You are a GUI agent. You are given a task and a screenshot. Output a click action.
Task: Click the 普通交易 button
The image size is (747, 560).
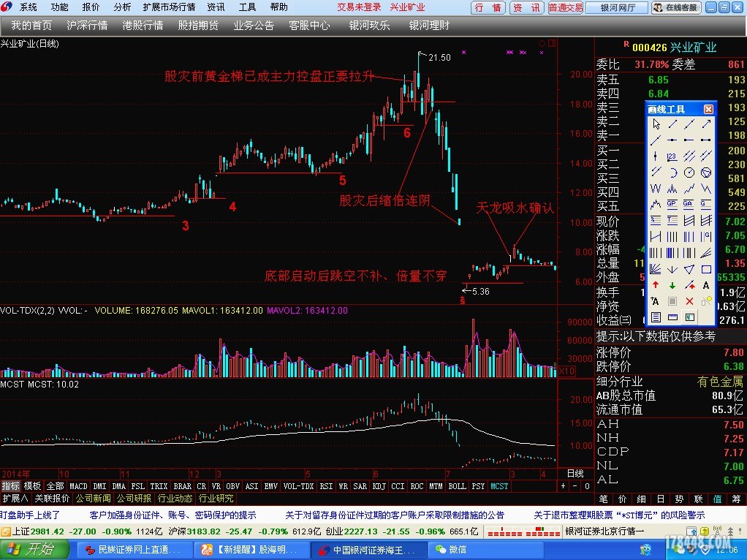tap(566, 7)
